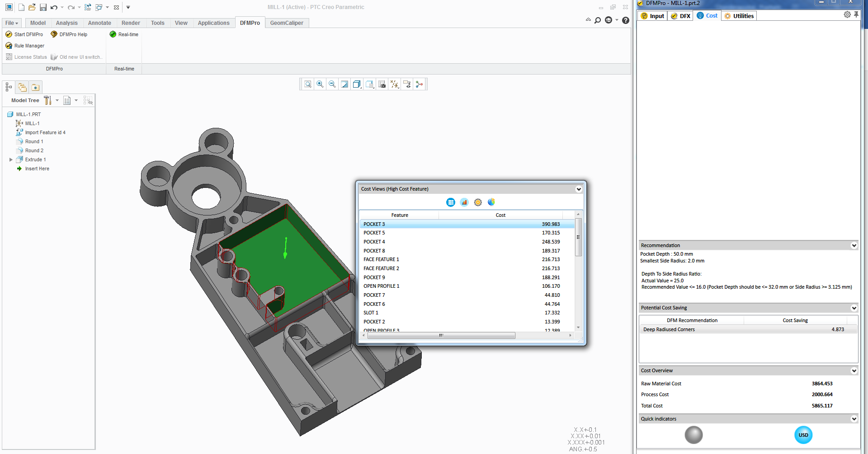Show the cost table view icon
Screen dimensions: 868x454
[451, 202]
